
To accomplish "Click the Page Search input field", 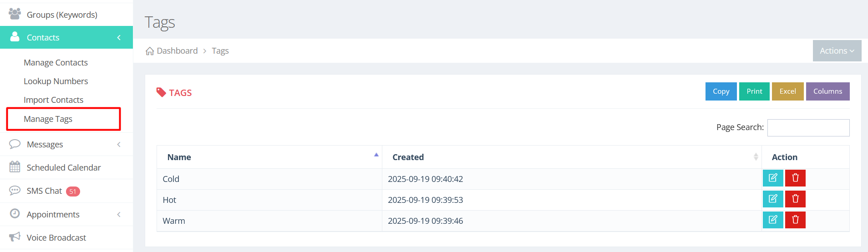I will (x=808, y=128).
